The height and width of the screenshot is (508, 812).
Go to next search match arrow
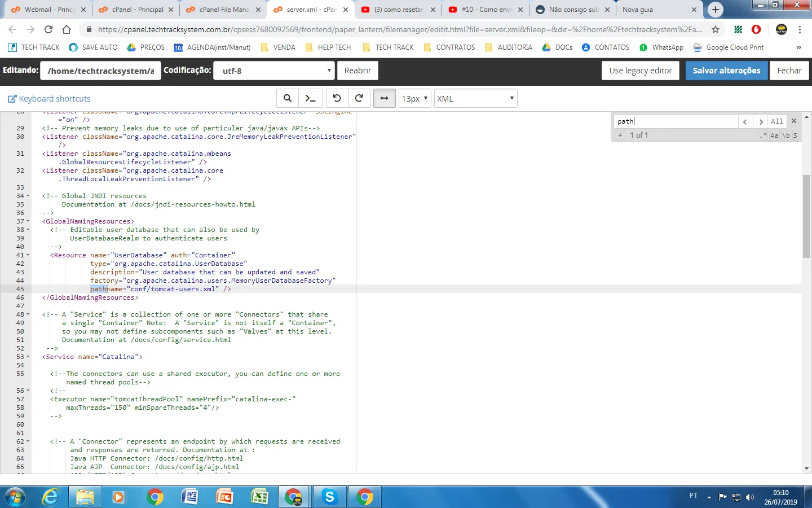pos(761,121)
